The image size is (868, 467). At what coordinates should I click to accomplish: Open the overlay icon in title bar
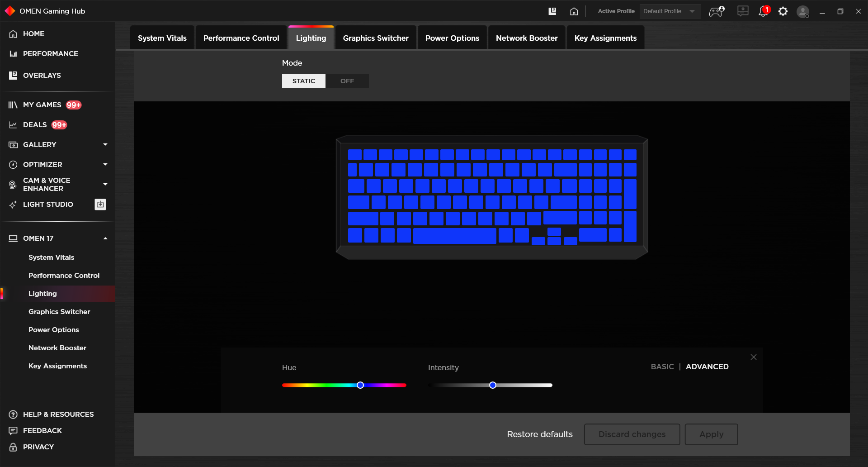552,11
